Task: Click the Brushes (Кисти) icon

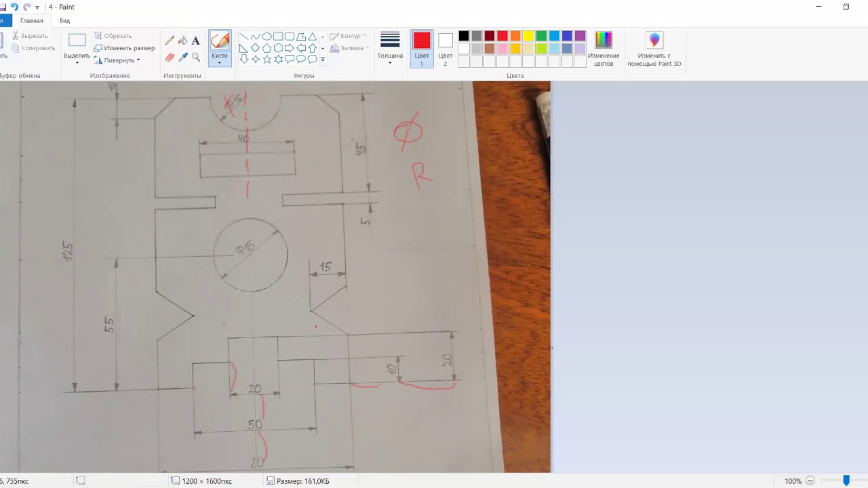Action: coord(220,41)
